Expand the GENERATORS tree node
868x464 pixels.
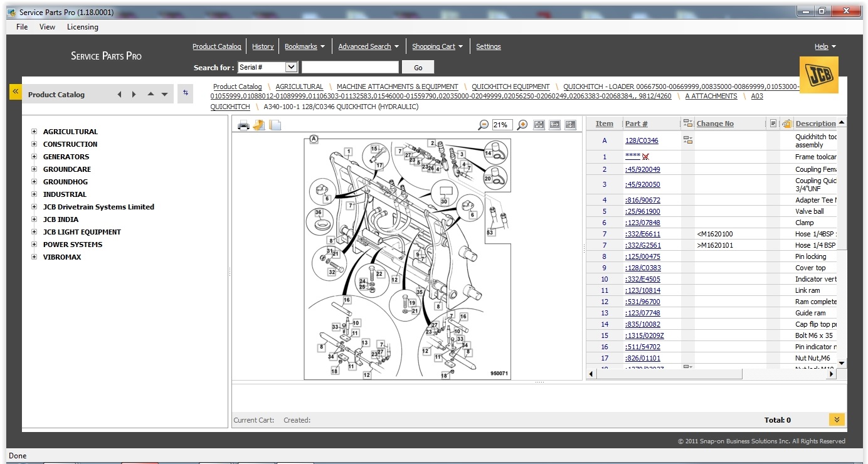(34, 157)
